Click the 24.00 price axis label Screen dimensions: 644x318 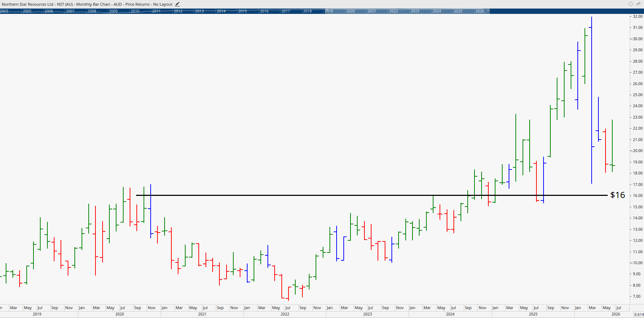point(638,106)
